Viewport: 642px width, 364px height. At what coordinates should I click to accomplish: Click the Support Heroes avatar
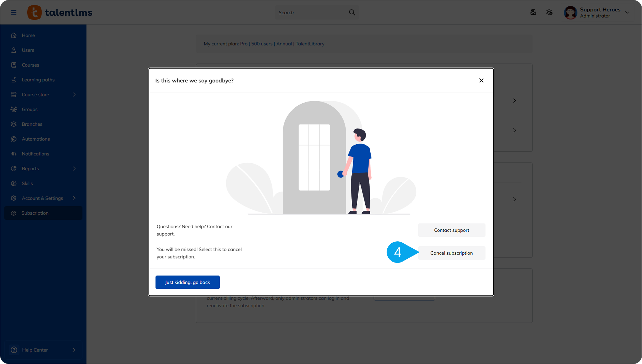pyautogui.click(x=570, y=13)
